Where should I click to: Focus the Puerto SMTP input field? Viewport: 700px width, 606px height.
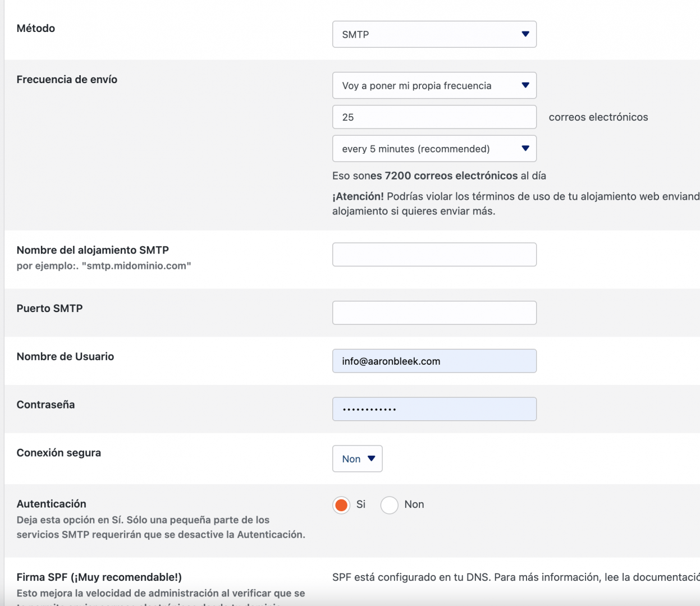point(434,313)
